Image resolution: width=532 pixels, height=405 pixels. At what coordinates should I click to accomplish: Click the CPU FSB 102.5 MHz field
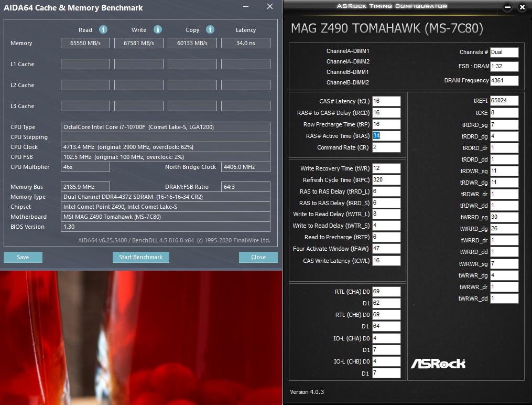pyautogui.click(x=166, y=157)
